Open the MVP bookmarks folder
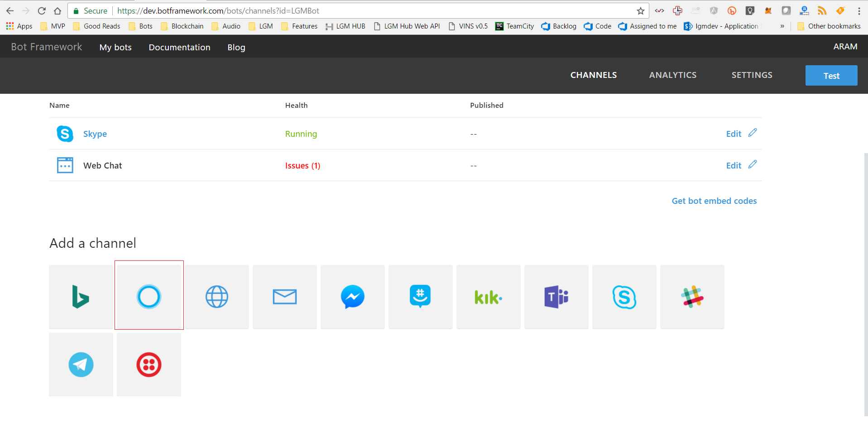Viewport: 868px width, 448px height. pos(53,26)
